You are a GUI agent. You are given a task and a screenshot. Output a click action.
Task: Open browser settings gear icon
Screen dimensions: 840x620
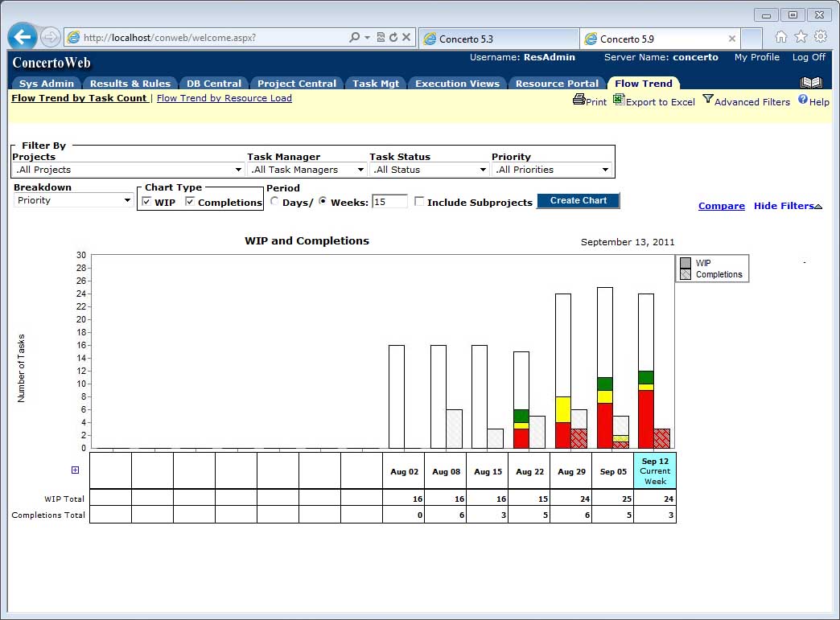821,37
